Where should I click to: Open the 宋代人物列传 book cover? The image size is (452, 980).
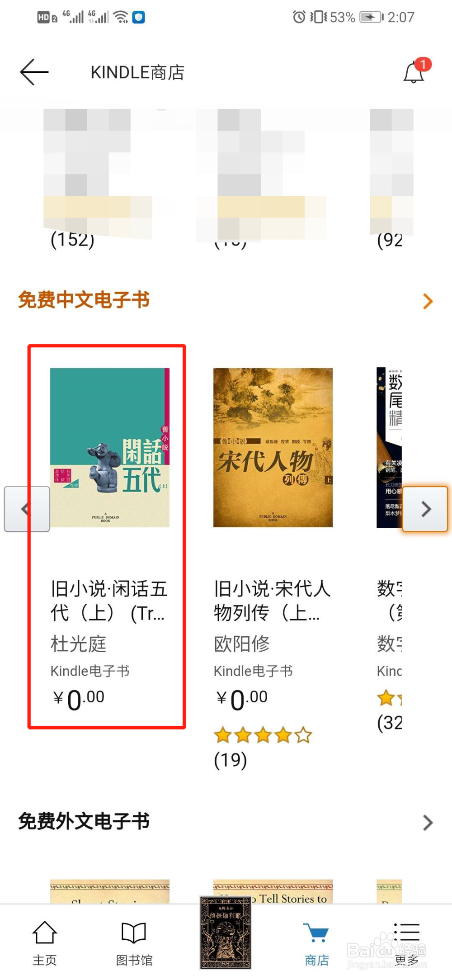click(x=273, y=447)
